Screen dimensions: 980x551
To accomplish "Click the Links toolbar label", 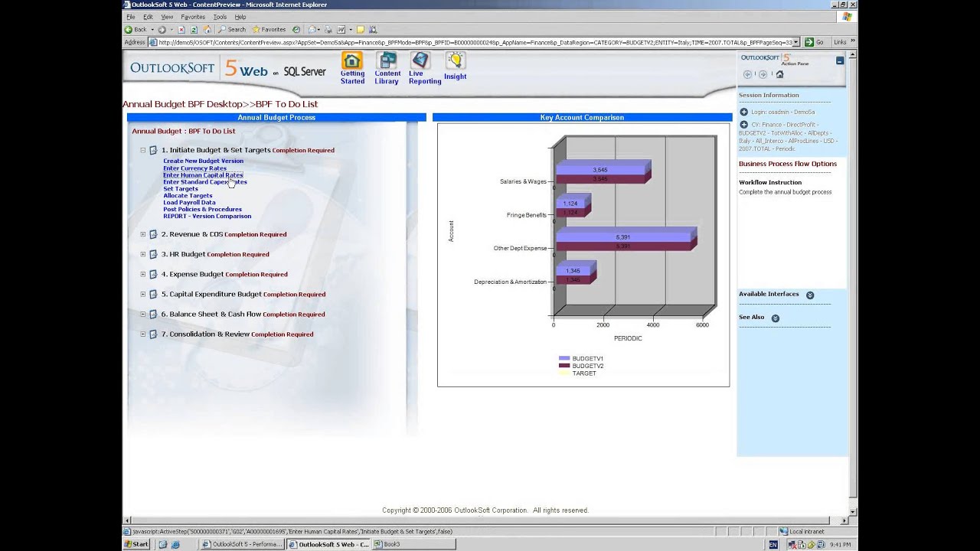I will click(x=840, y=42).
